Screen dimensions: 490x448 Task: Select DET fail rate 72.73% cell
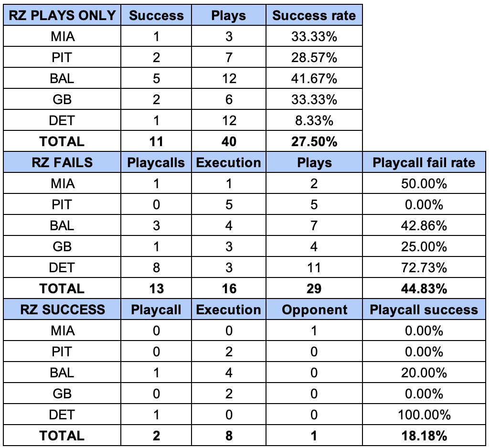(424, 267)
